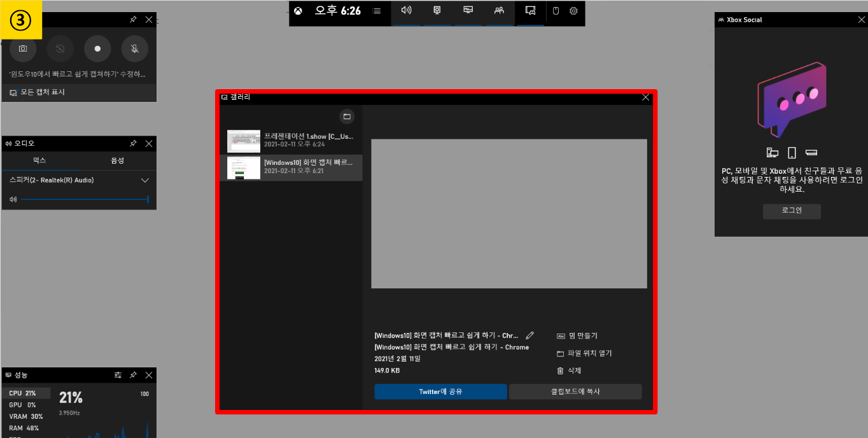Select the [Windows10] 화면 캡처 capture entry
Image resolution: width=868 pixels, height=438 pixels.
(291, 167)
